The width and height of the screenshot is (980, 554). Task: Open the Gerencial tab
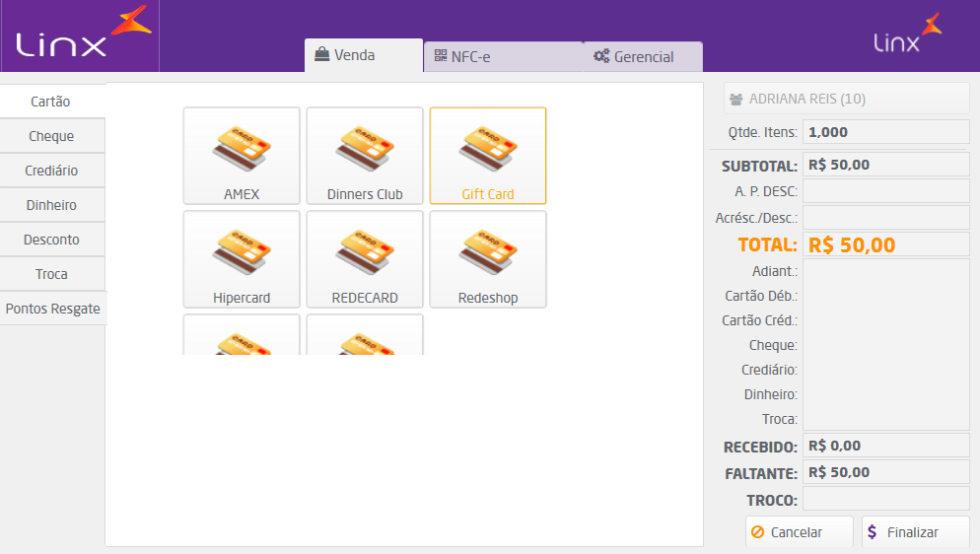pos(643,57)
